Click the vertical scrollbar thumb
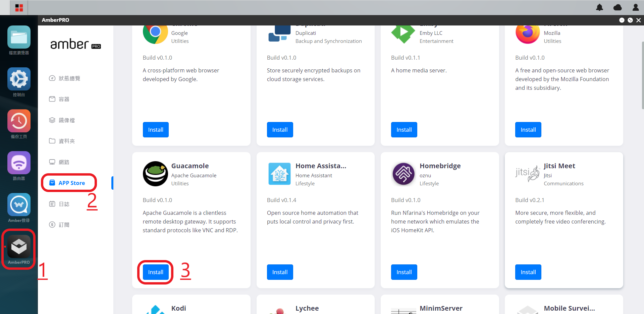The height and width of the screenshot is (314, 644). [x=642, y=75]
